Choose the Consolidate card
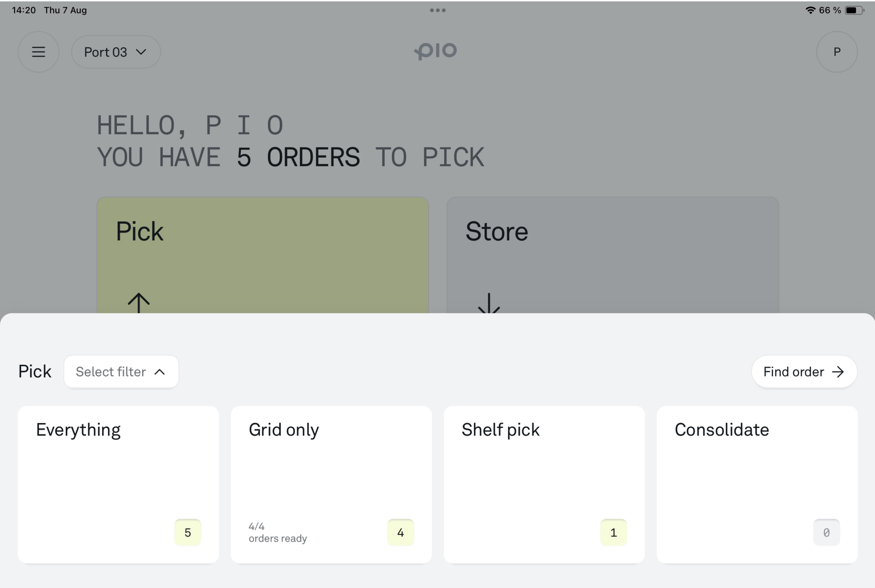The width and height of the screenshot is (875, 588). coord(757,484)
